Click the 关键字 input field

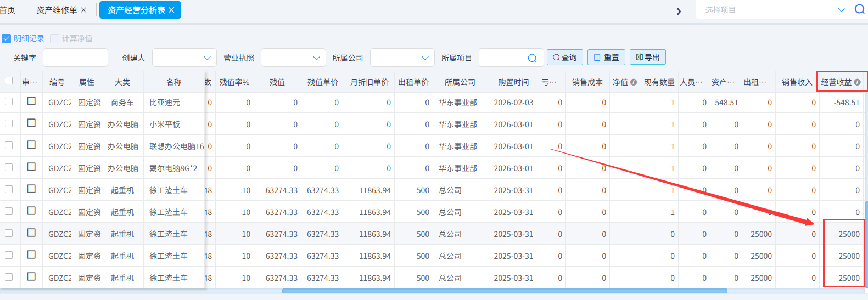coord(75,58)
